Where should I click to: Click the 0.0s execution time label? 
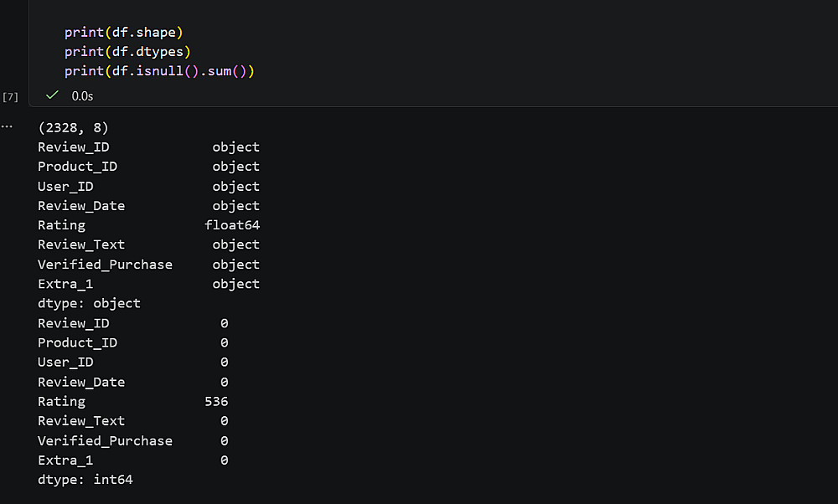[x=82, y=96]
